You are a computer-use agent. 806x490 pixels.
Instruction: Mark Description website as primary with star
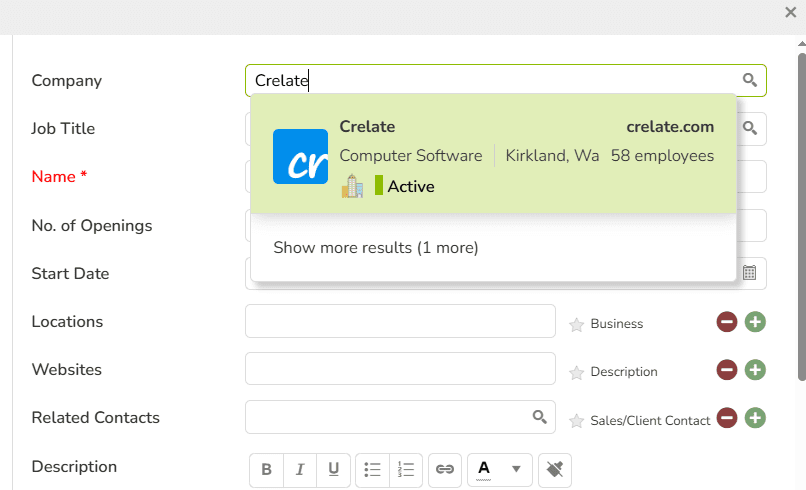click(x=577, y=372)
